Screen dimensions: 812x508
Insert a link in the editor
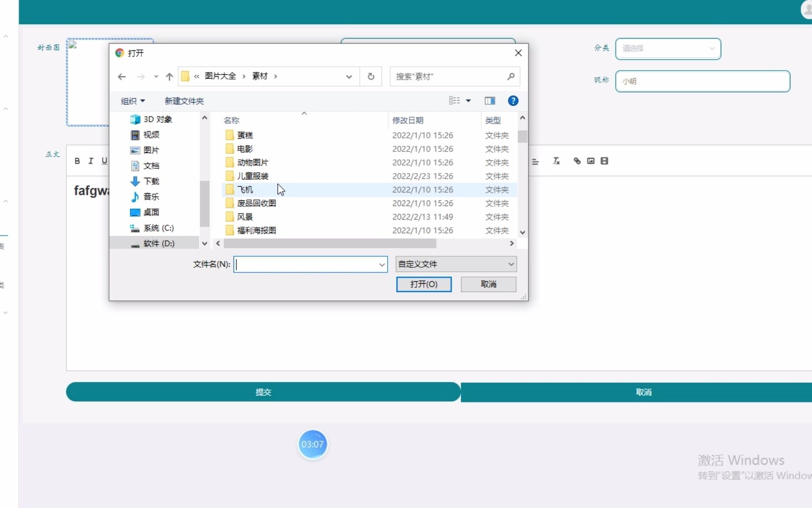[x=577, y=161]
